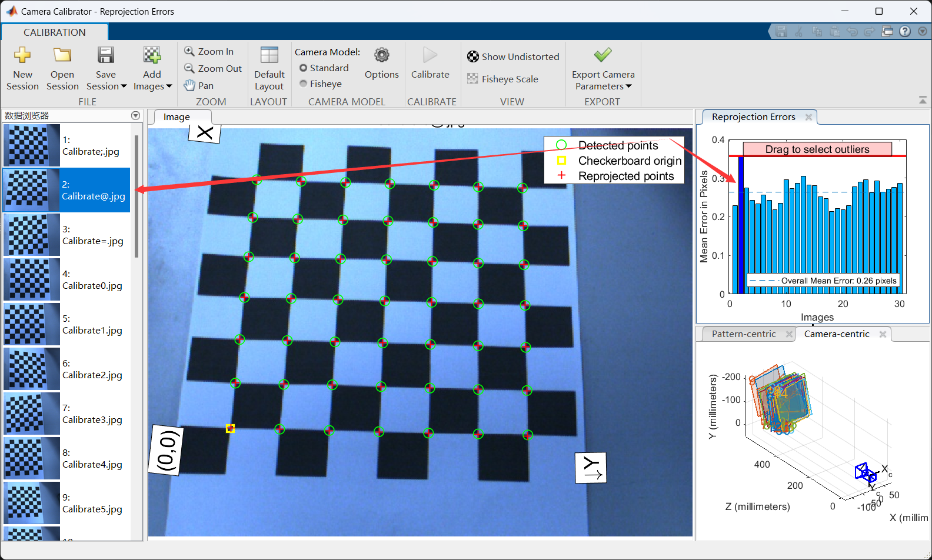932x560 pixels.
Task: Click the quick-access save icon
Action: [x=781, y=32]
